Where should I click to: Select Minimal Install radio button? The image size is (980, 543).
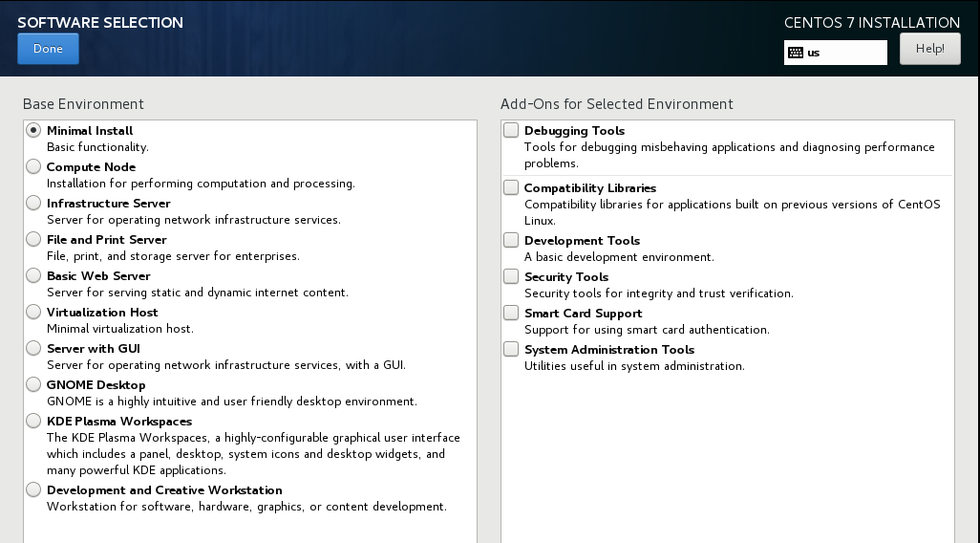point(33,130)
